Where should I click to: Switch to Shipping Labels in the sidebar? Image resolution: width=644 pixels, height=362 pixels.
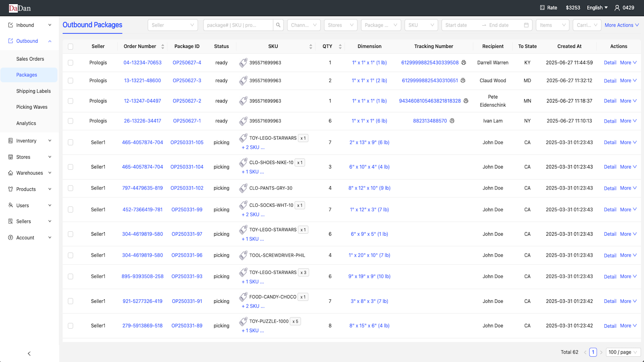coord(33,91)
